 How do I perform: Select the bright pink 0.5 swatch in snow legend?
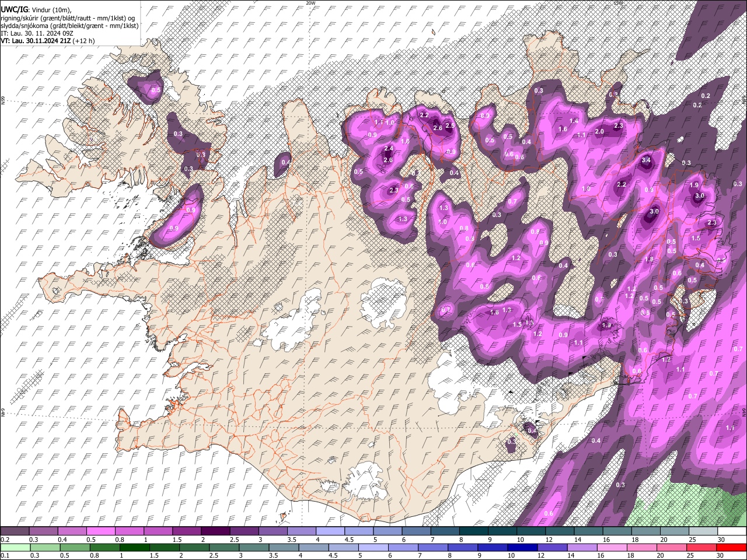point(100,531)
